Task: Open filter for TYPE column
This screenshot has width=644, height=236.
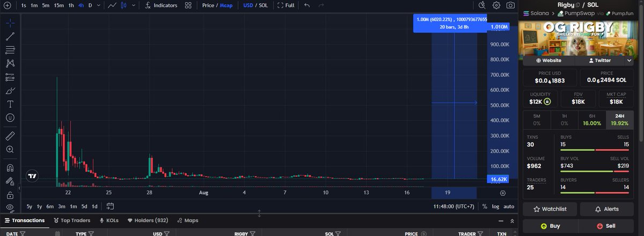Action: pyautogui.click(x=91, y=233)
